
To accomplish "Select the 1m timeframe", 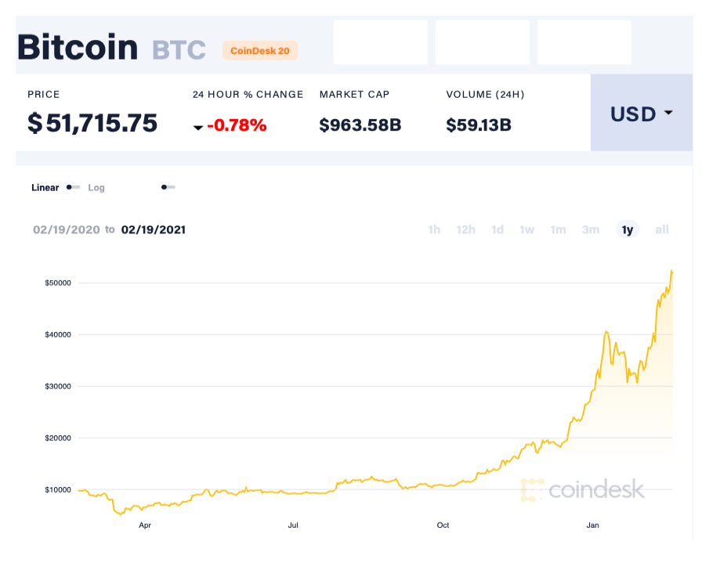I will [558, 229].
